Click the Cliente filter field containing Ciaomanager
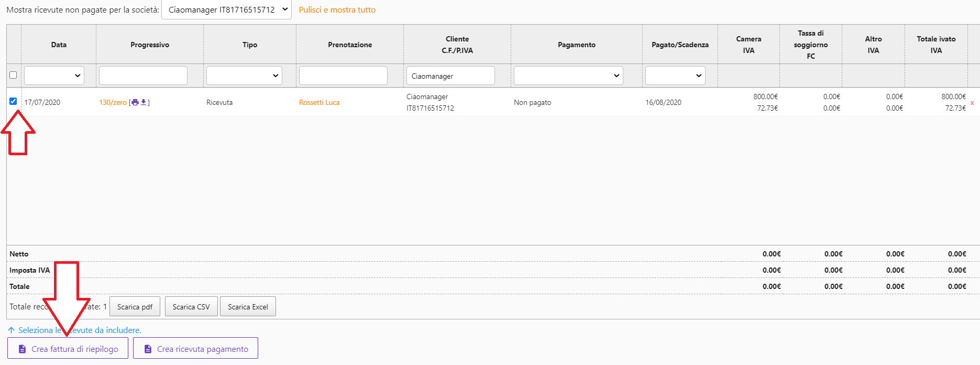This screenshot has height=365, width=980. point(450,76)
